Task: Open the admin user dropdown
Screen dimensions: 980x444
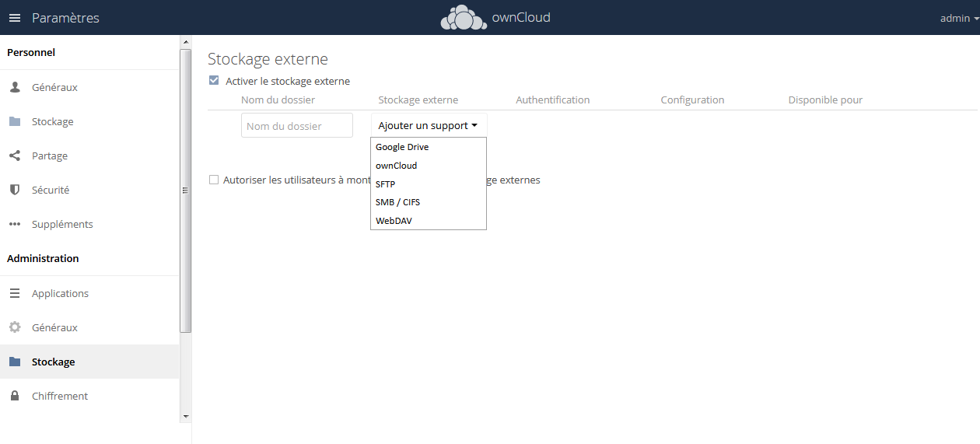Action: click(x=958, y=18)
